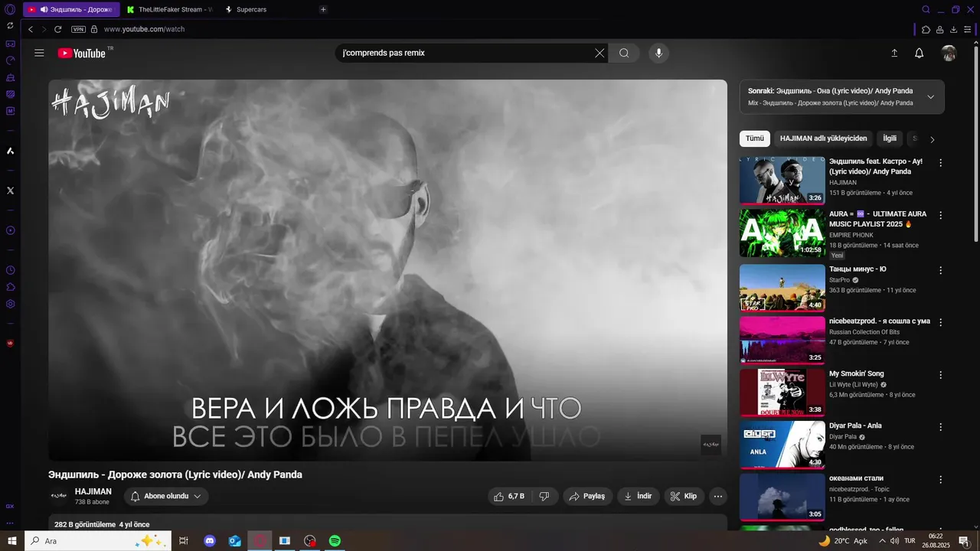980x551 pixels.
Task: Like the video with 6,7 B thumbs up
Action: [x=510, y=496]
